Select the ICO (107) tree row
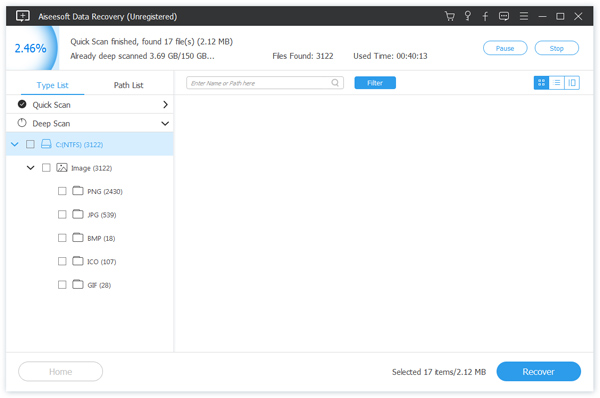Screen dimensions: 600x398 90,261
